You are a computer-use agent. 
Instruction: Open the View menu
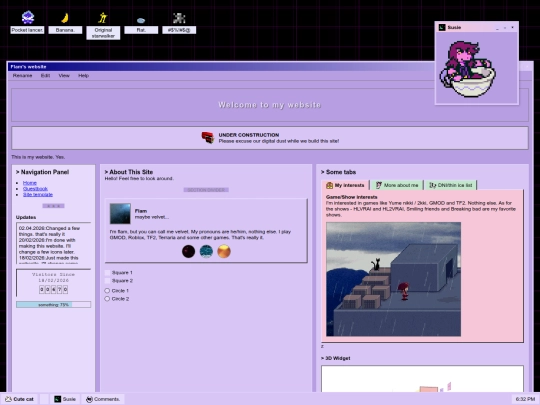pyautogui.click(x=64, y=75)
